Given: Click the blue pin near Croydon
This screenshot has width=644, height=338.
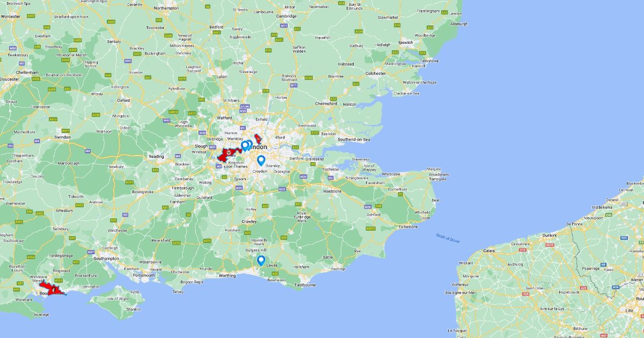Looking at the screenshot, I should click(261, 160).
